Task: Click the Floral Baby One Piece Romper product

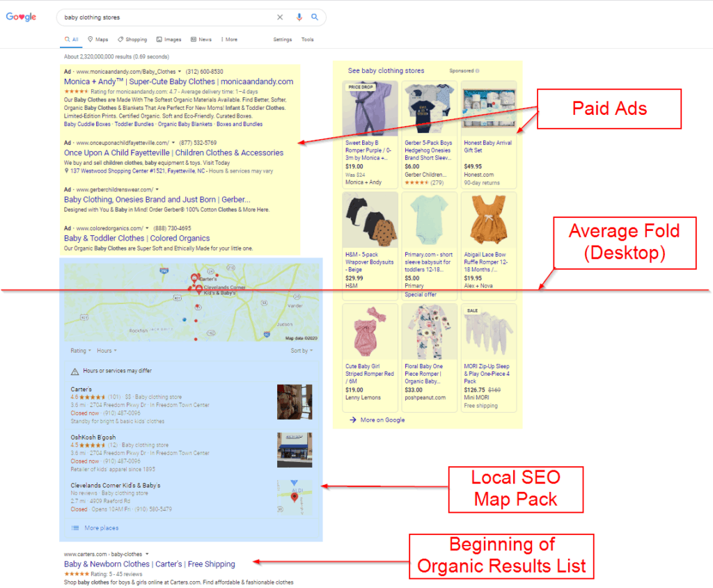Action: 429,358
